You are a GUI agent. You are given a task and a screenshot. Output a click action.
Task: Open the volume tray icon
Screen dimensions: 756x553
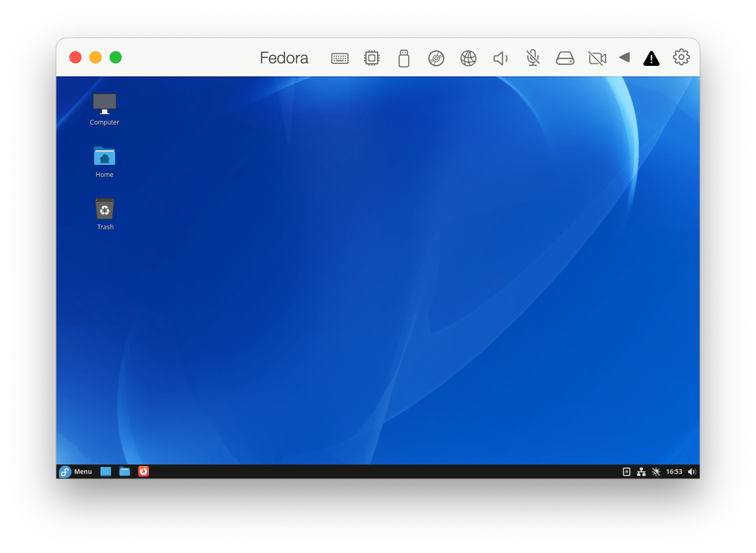click(x=692, y=472)
